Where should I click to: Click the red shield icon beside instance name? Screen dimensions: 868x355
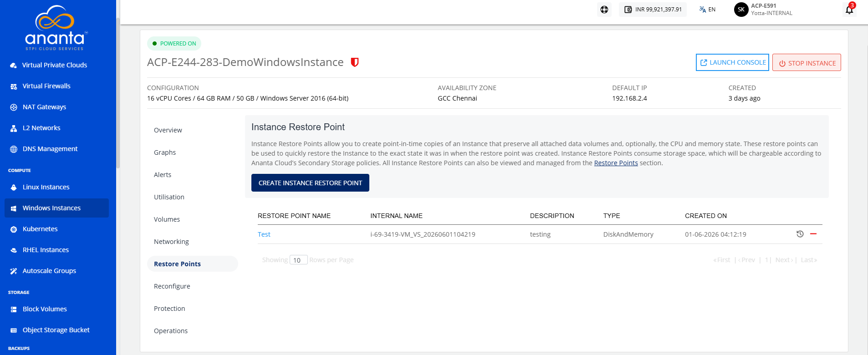click(x=355, y=62)
